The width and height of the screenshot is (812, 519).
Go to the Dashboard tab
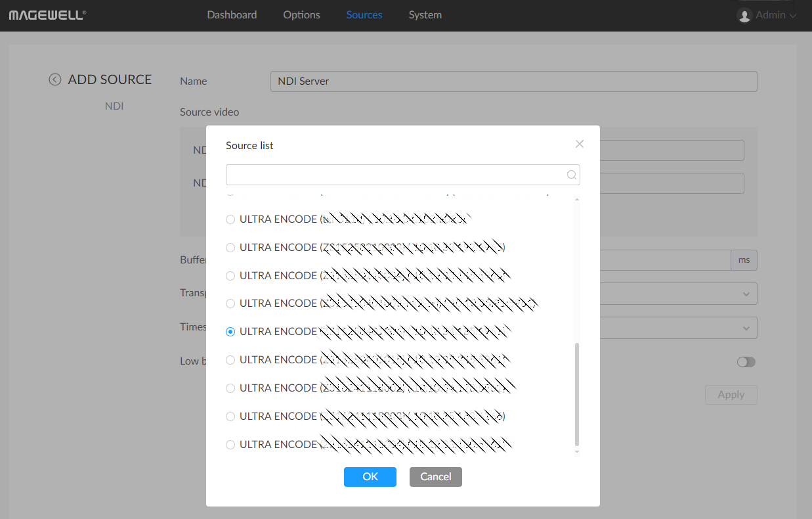[x=232, y=14]
